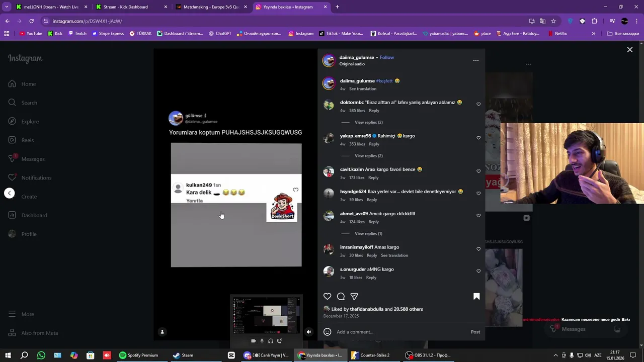Open Profile in Instagram sidebar

coord(23,234)
